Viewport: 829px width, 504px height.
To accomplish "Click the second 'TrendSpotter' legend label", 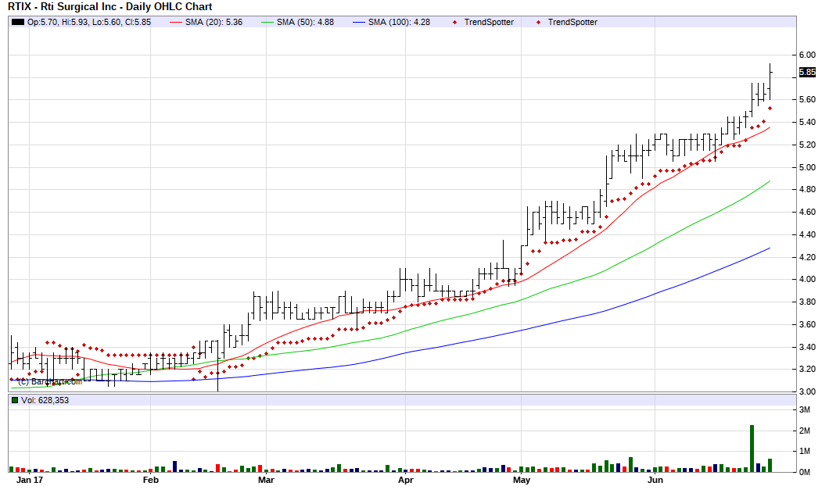I will coord(572,22).
